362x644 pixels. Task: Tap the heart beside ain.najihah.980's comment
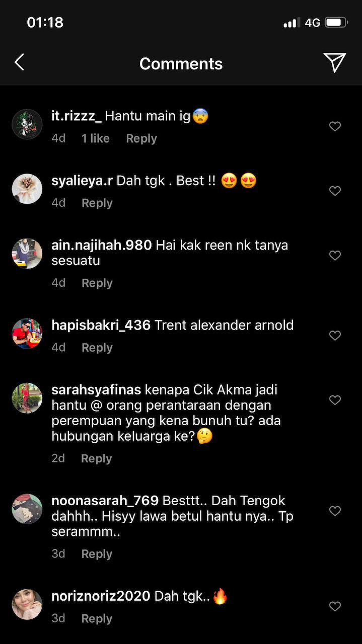point(335,256)
